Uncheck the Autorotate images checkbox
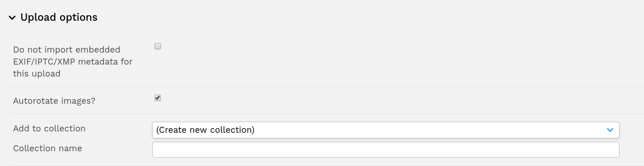 [158, 98]
